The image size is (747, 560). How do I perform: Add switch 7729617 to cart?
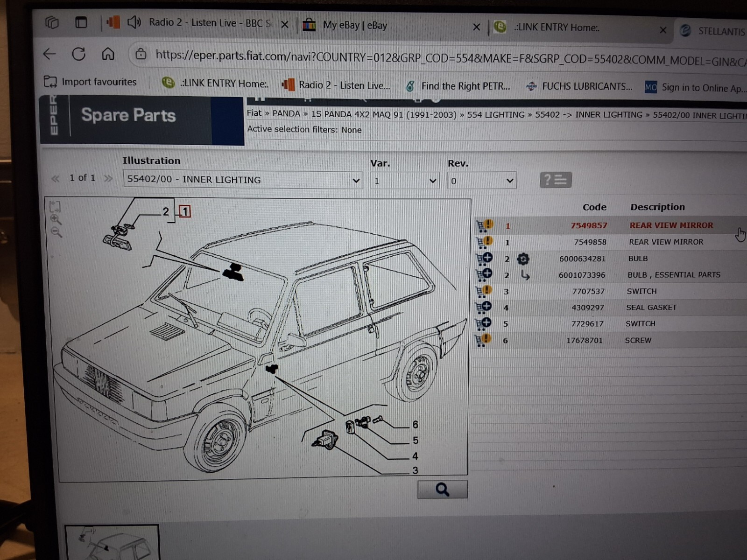483,323
